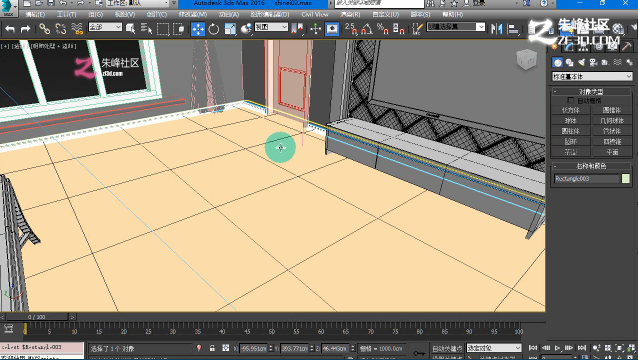
Task: Click the 圆锥体 Cone primitive button
Action: [611, 110]
